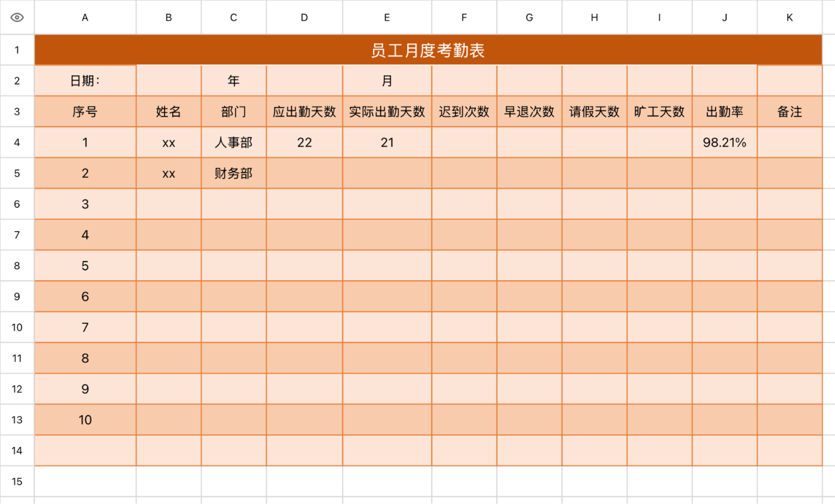Image resolution: width=835 pixels, height=504 pixels.
Task: Click the 部门 header cell
Action: 234,111
